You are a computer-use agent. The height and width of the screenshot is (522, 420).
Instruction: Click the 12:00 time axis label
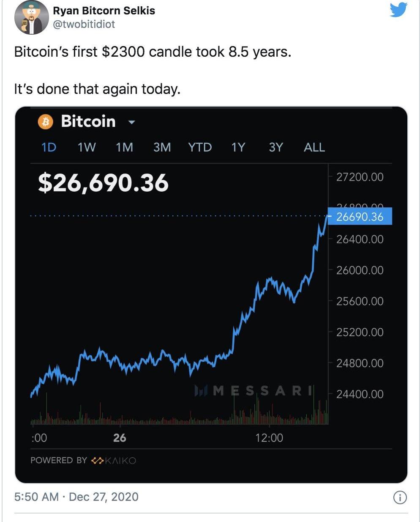pos(269,437)
